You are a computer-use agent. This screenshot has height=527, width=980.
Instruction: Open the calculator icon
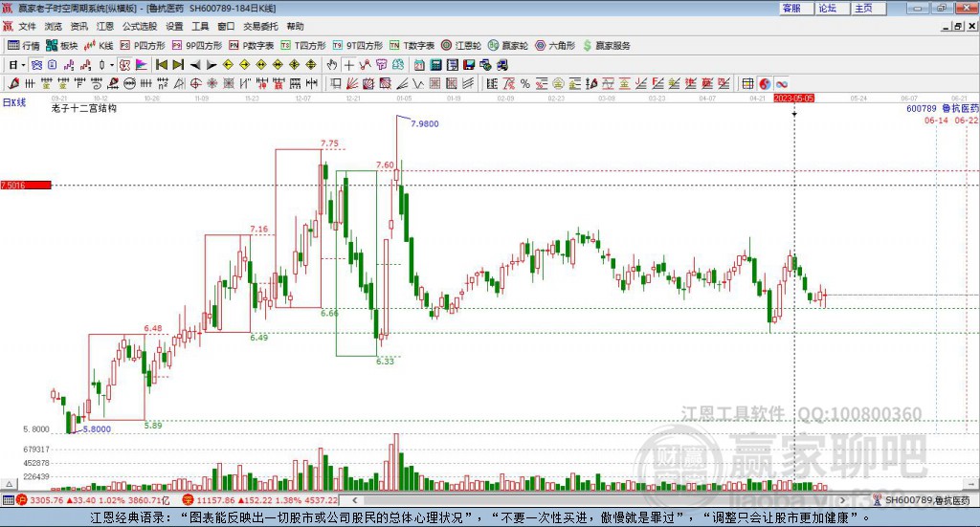(x=435, y=65)
